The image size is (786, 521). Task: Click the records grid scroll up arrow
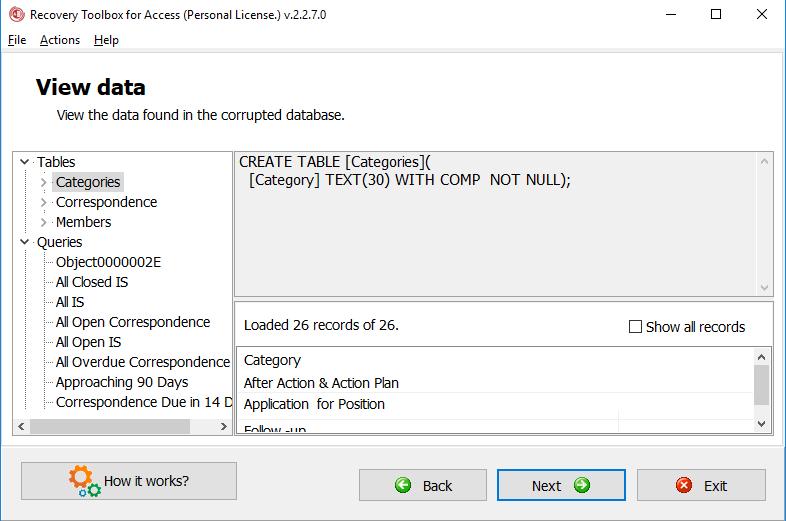(761, 357)
